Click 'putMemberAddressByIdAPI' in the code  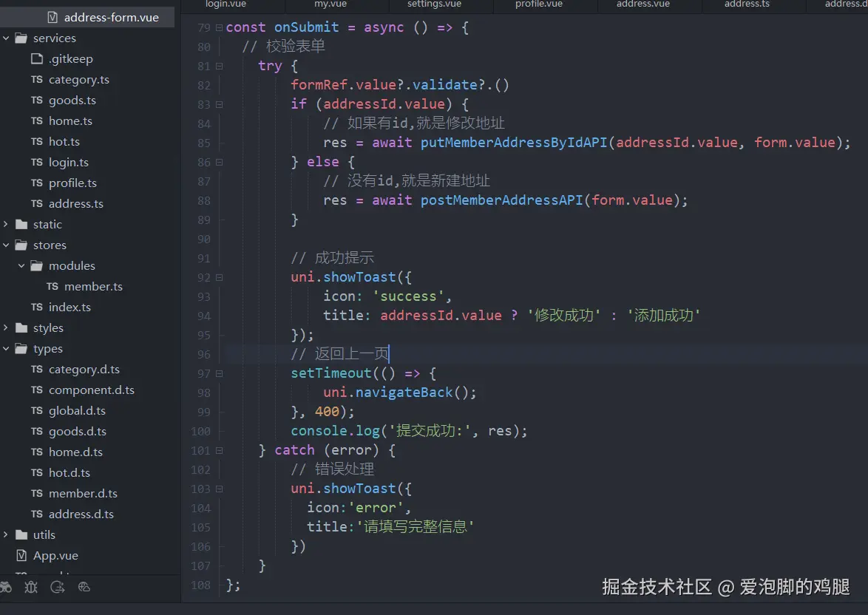pyautogui.click(x=514, y=143)
